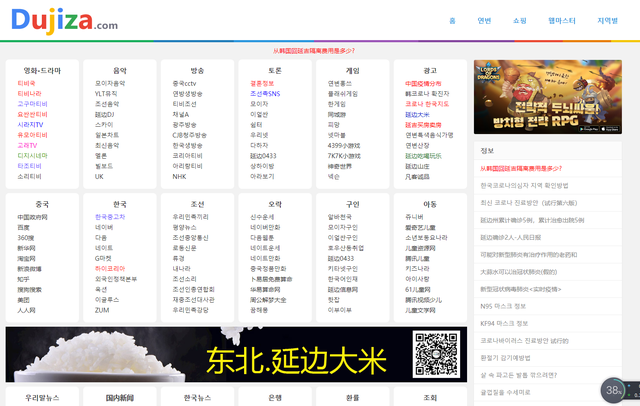Open the 조선족SNS link

265,93
